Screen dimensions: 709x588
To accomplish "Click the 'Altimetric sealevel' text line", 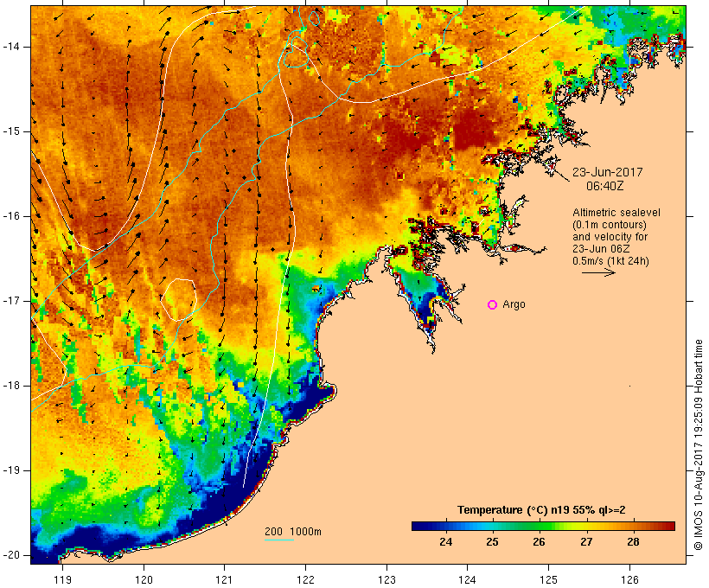I will (x=616, y=213).
